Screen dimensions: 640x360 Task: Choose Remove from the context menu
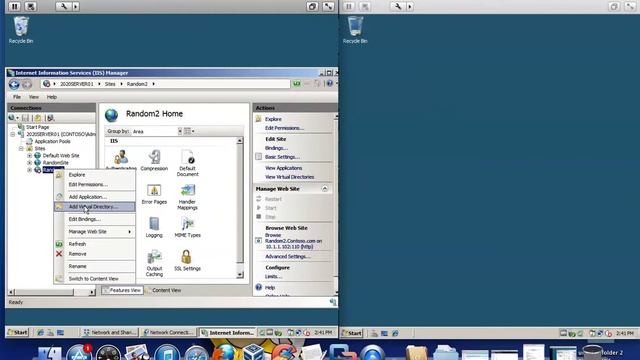click(x=95, y=254)
